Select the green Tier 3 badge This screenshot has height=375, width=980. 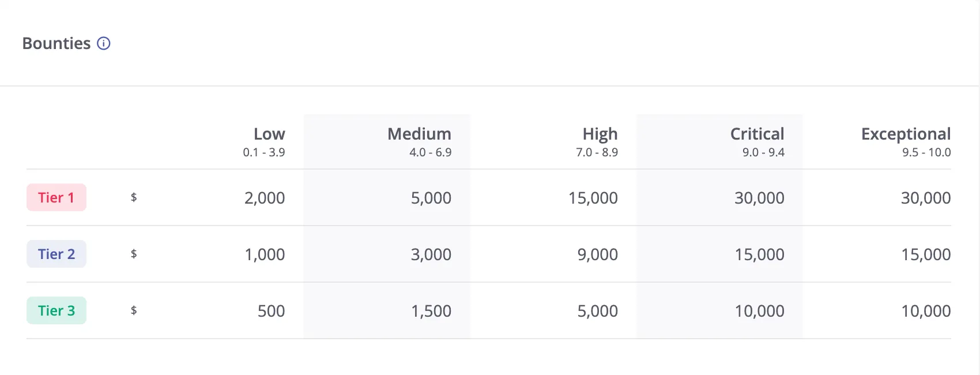[56, 310]
